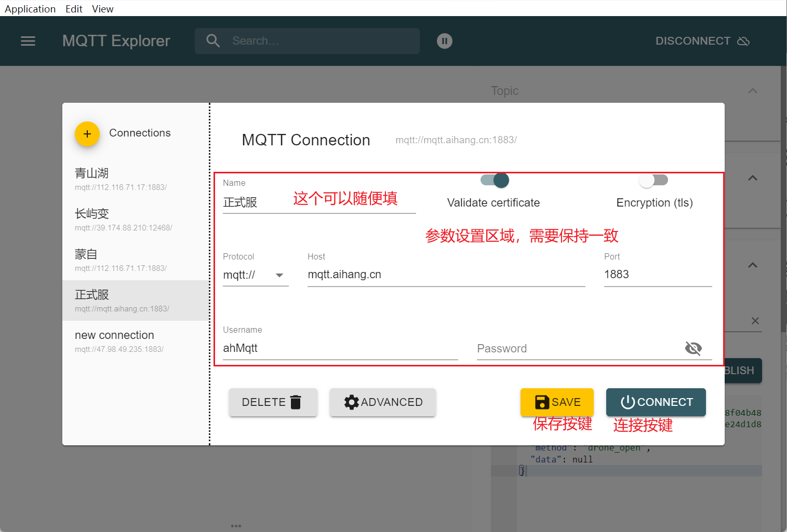Screen dimensions: 787x532
Task: Click the Password field
Action: click(x=577, y=348)
